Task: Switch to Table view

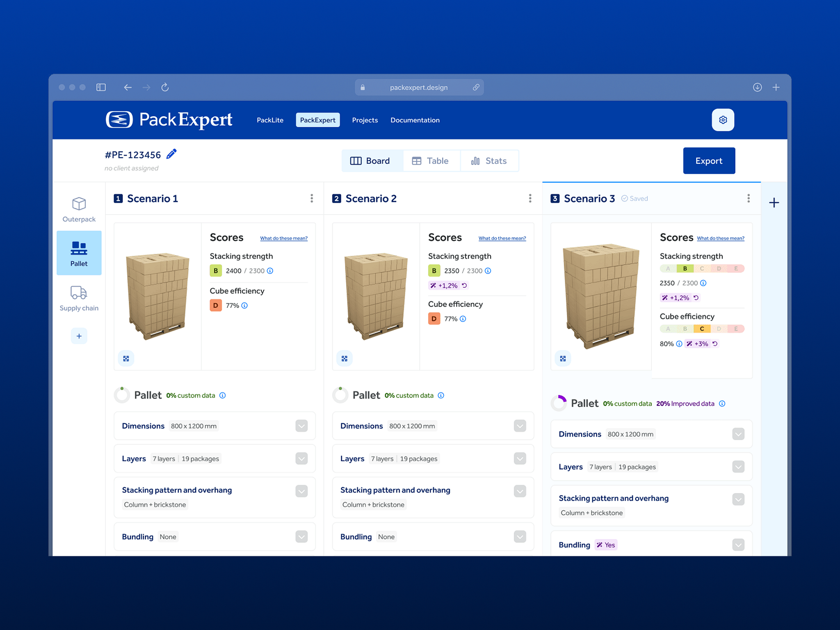Action: click(431, 161)
